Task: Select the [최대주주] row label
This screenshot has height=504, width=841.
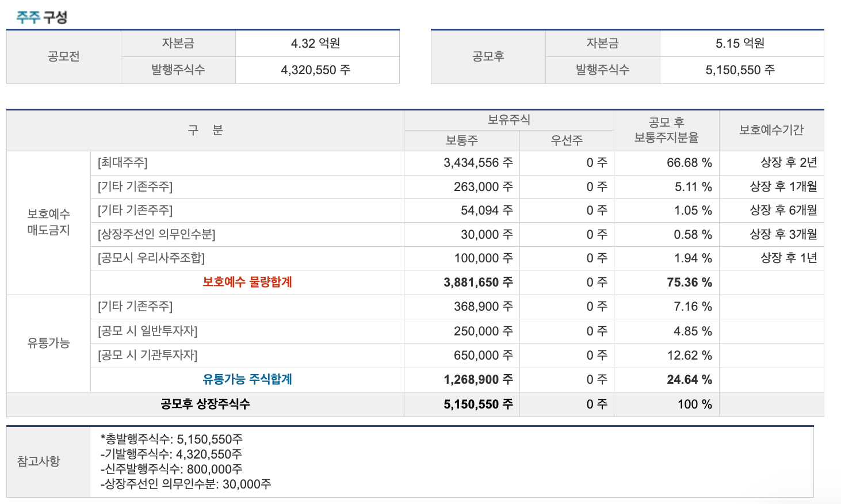Action: point(123,163)
